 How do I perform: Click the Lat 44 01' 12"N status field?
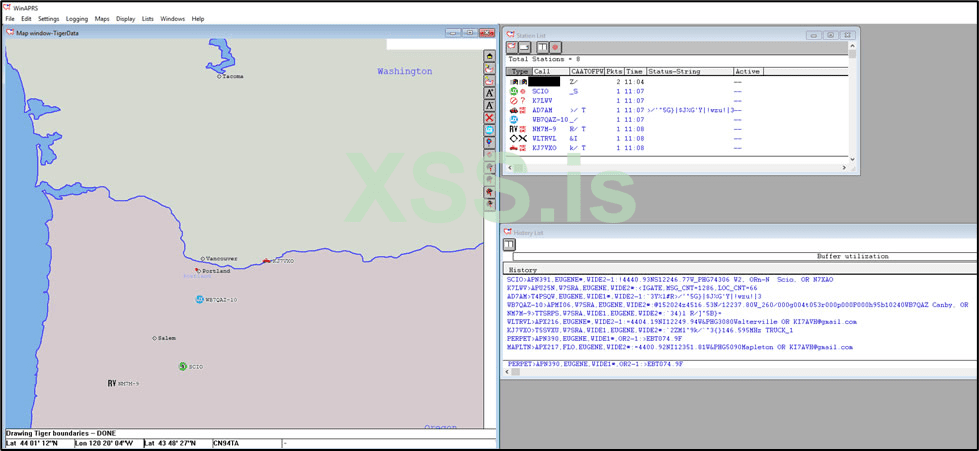click(32, 444)
